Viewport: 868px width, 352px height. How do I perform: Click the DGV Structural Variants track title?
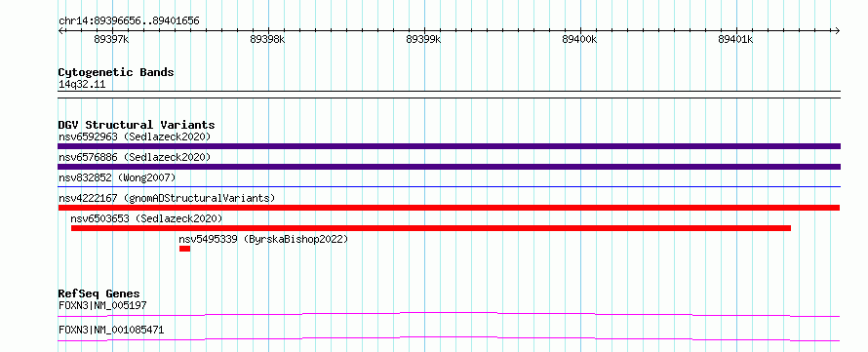[x=137, y=125]
